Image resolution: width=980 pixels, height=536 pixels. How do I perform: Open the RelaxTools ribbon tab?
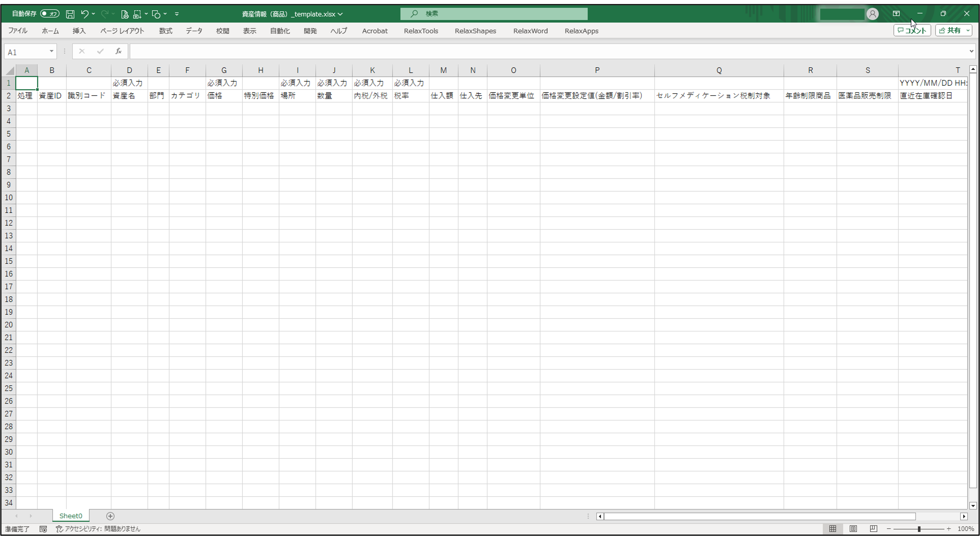pos(421,31)
